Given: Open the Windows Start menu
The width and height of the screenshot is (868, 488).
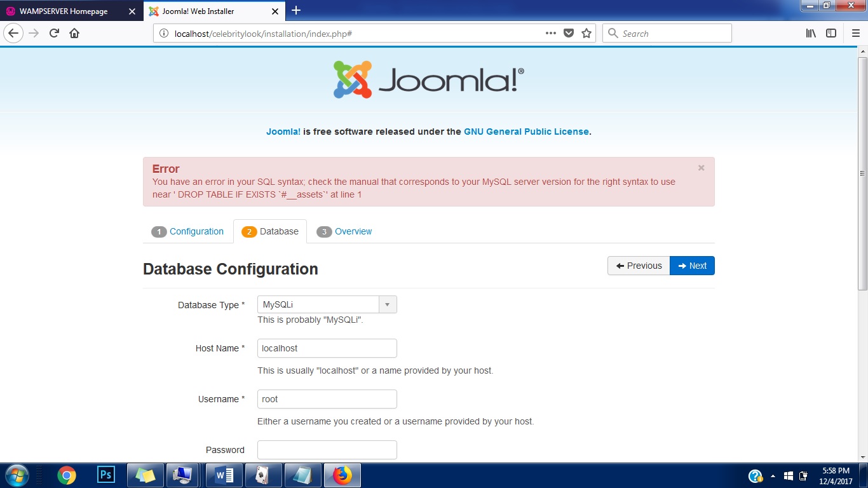Looking at the screenshot, I should (x=17, y=475).
